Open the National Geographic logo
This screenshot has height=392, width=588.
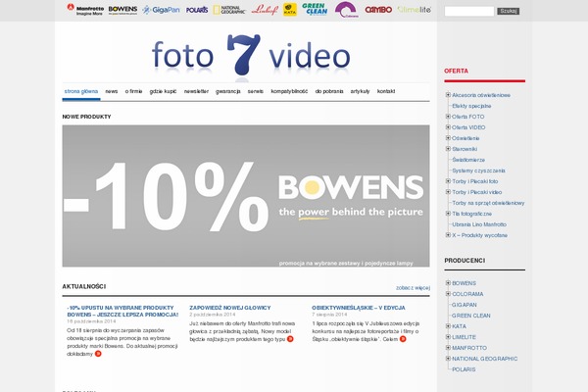[x=228, y=10]
